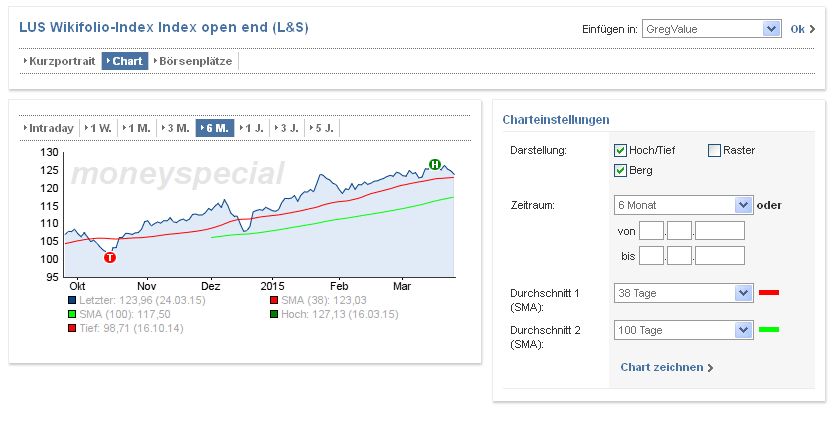The height and width of the screenshot is (424, 836).
Task: Click the green Durchschnitt 2 color swatch
Action: click(x=769, y=329)
